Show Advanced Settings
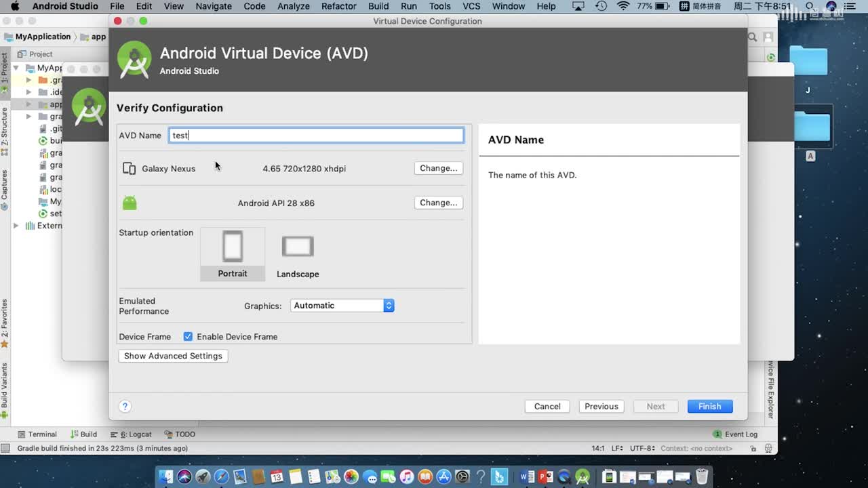868x488 pixels. pos(173,356)
